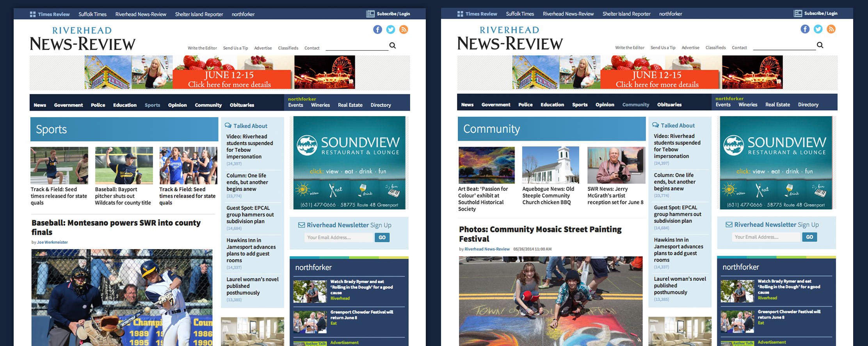
Task: Open Wineries in northforker nav, Sports page
Action: tap(320, 105)
